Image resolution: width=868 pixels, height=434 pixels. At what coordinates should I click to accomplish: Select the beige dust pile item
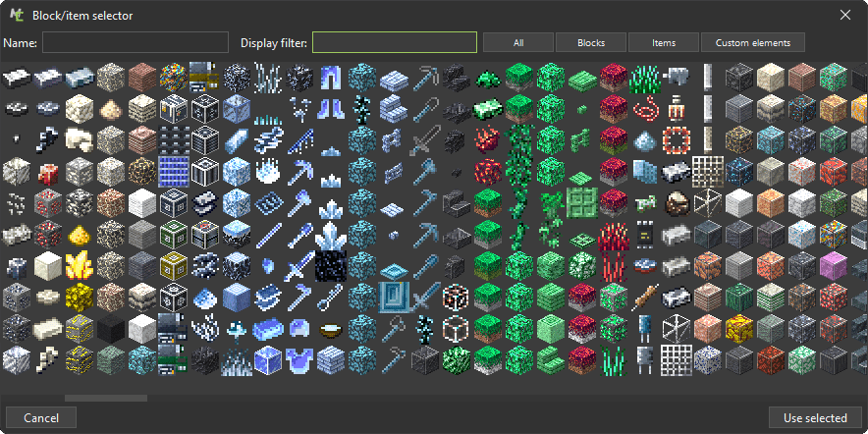[x=110, y=109]
